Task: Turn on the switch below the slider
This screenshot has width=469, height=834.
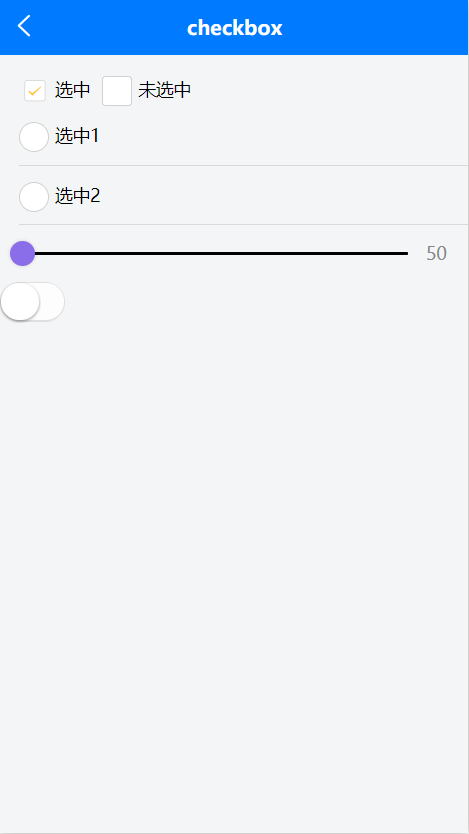Action: 33,302
